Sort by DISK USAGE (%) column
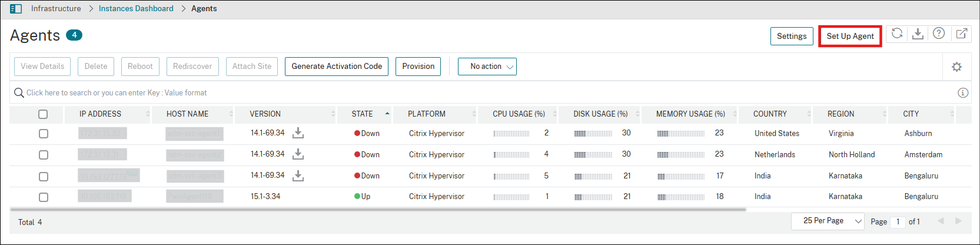 pos(600,114)
